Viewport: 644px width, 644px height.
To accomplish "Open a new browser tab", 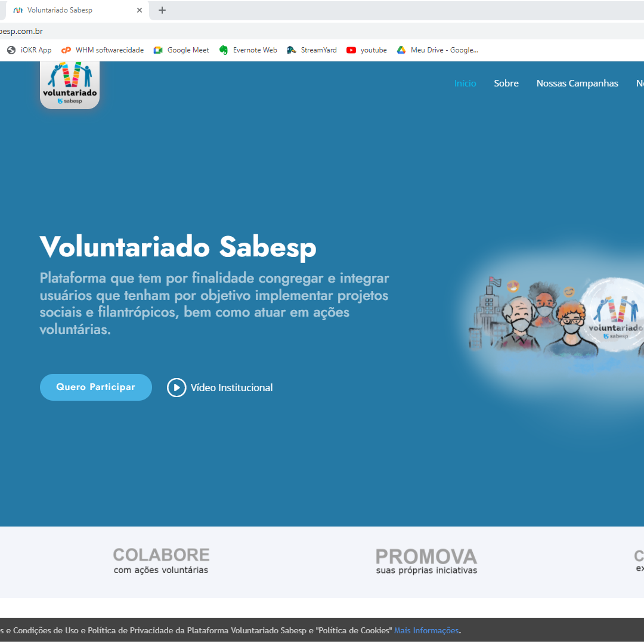I will [x=162, y=10].
